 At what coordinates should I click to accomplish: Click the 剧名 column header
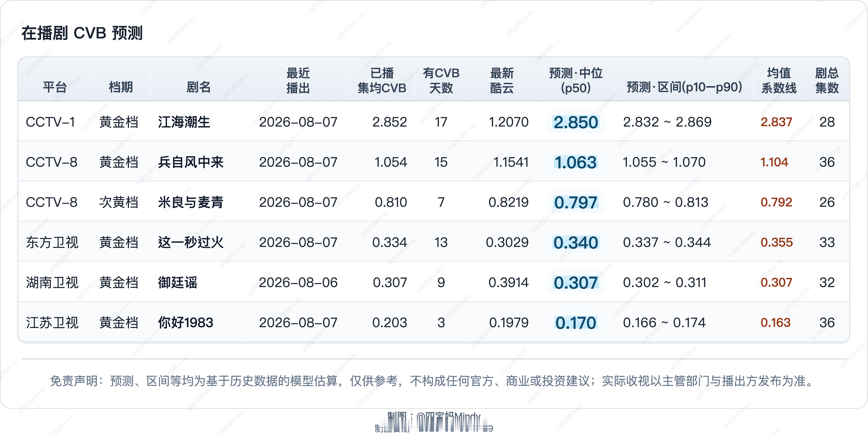(x=199, y=87)
